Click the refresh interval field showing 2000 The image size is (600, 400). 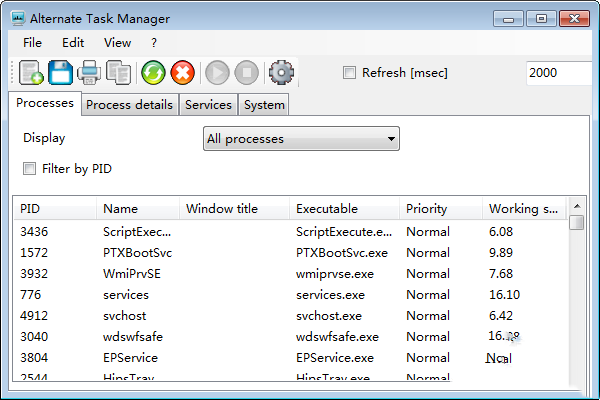[560, 72]
